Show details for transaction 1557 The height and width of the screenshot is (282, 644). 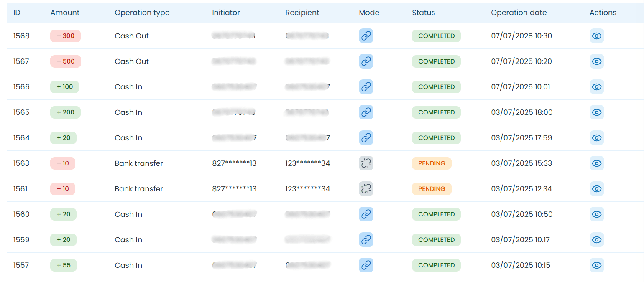(597, 265)
